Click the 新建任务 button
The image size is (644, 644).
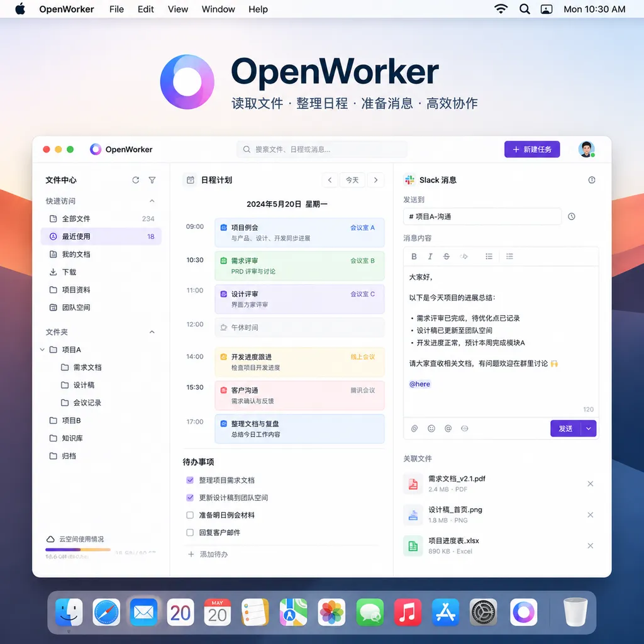coord(532,149)
